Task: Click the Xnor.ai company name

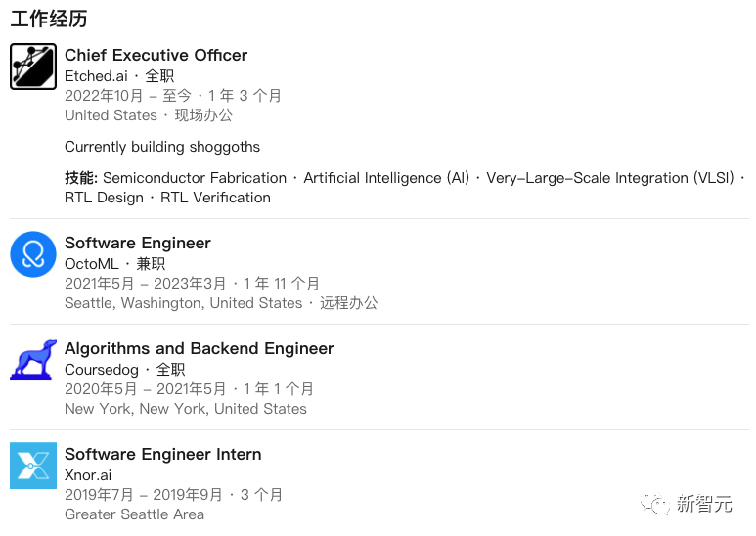Action: [x=88, y=475]
